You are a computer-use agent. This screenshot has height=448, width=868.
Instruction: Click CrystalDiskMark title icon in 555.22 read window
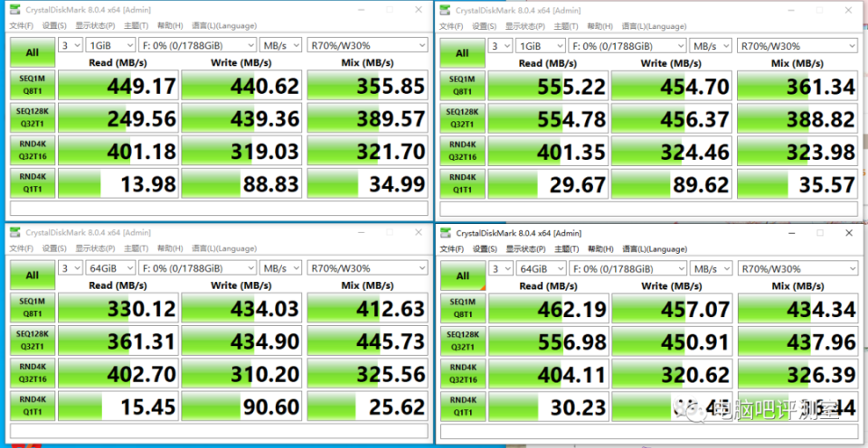[446, 10]
